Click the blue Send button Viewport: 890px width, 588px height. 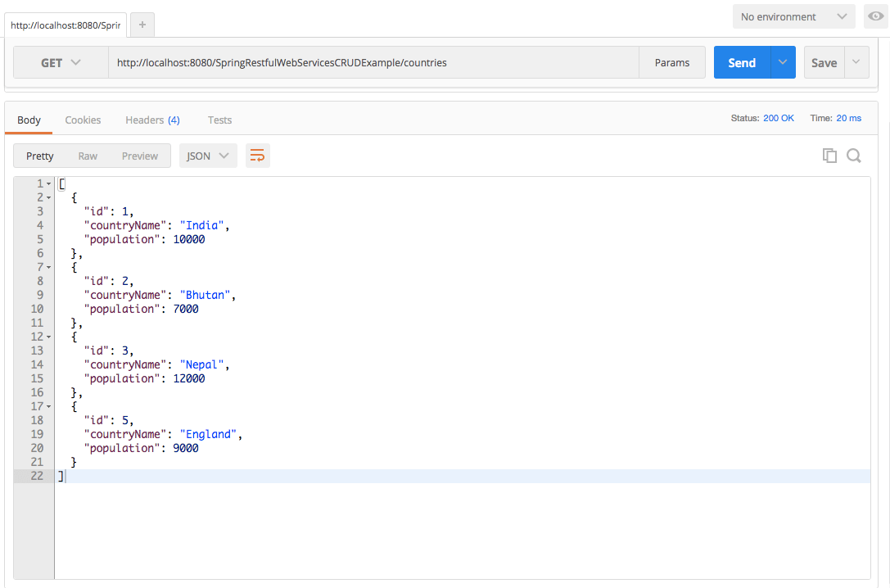tap(742, 62)
